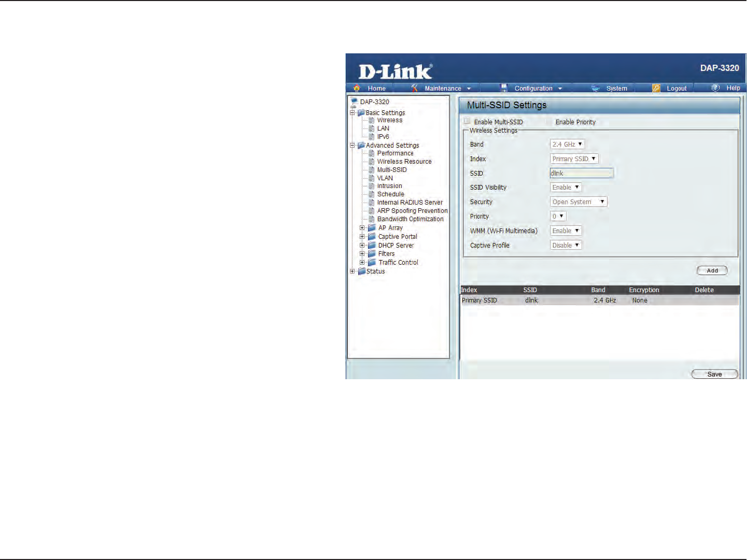This screenshot has height=560, width=747.
Task: Open the WMM (Wi-Fi Multimedia) dropdown
Action: point(566,231)
